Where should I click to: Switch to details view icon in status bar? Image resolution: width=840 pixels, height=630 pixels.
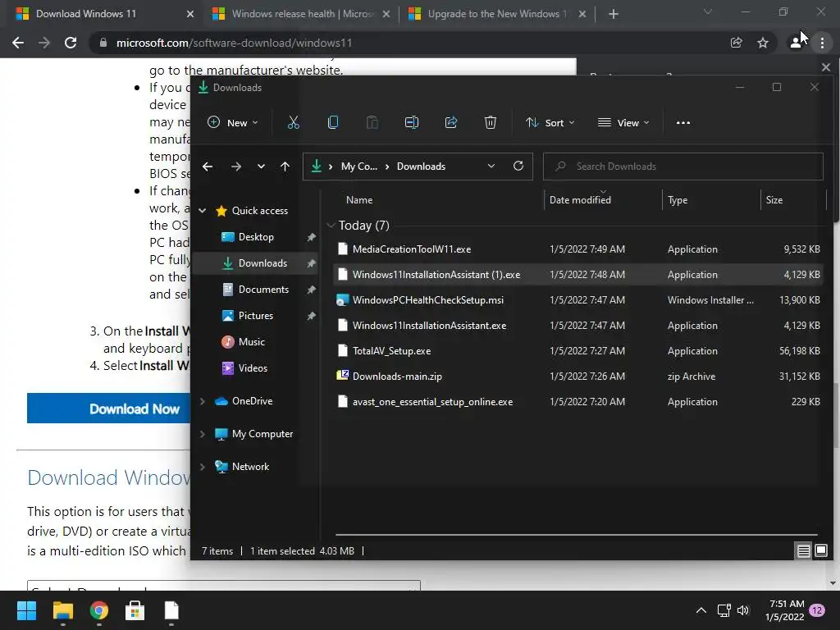(x=804, y=550)
